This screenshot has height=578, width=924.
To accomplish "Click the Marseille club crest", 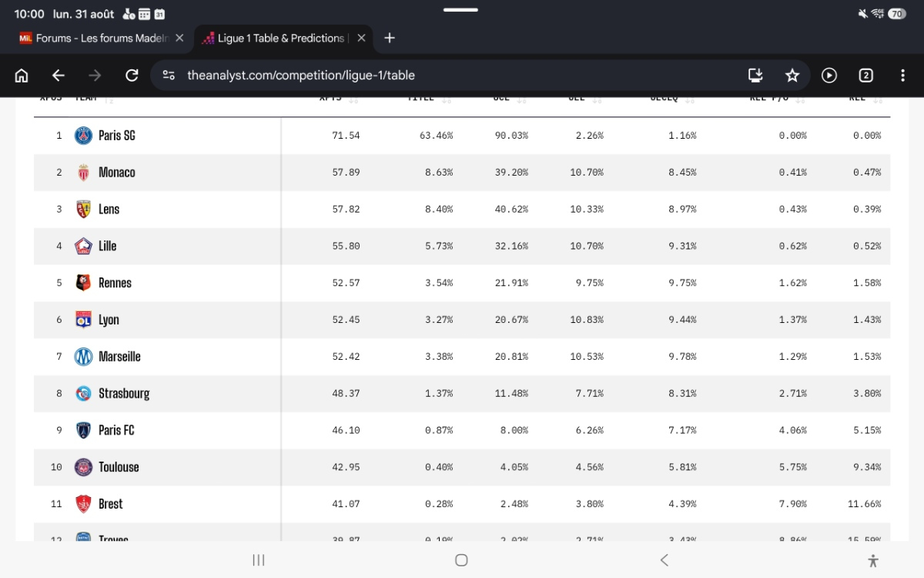I will point(83,357).
